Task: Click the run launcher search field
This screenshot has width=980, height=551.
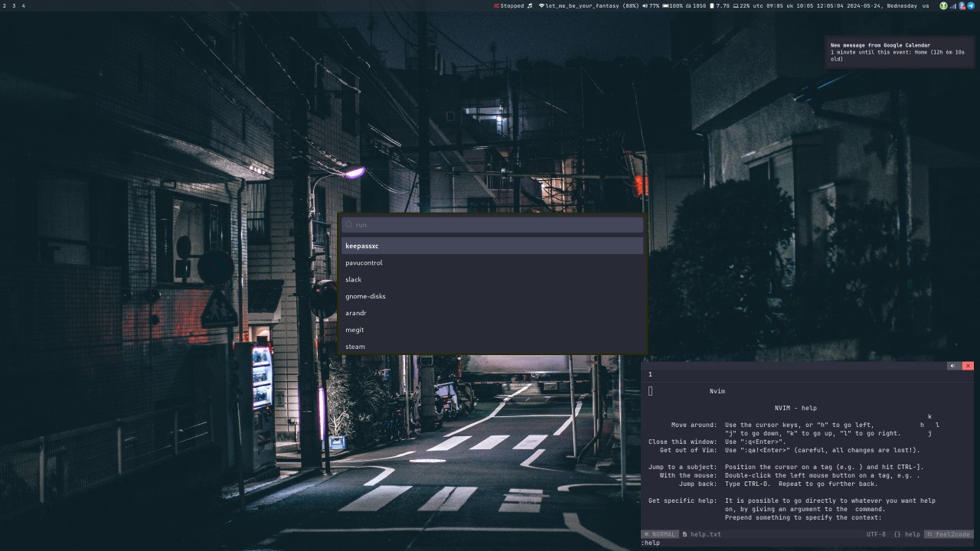Action: coord(490,224)
